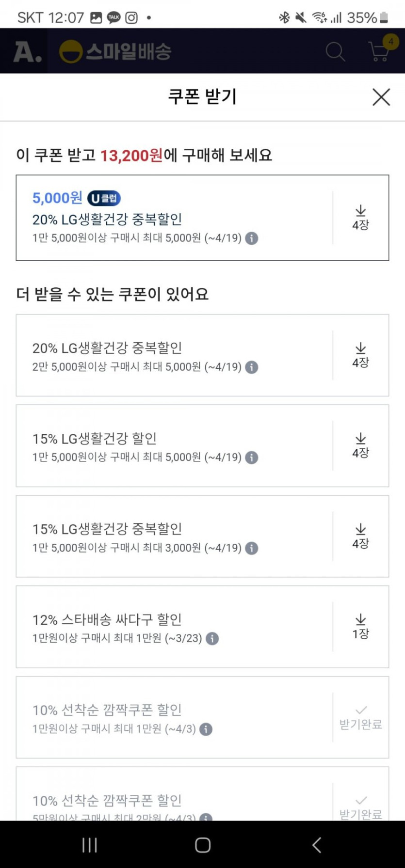Show info for 12% 스타배송 싸다구 coupon

[212, 639]
